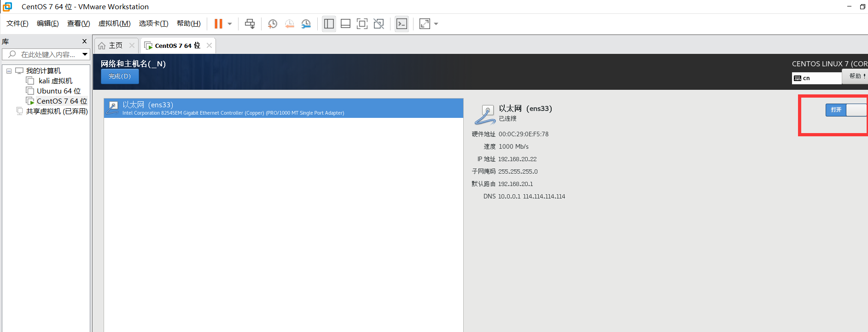Toggle the ens33 打开 network switch
This screenshot has height=332, width=868.
click(x=846, y=110)
